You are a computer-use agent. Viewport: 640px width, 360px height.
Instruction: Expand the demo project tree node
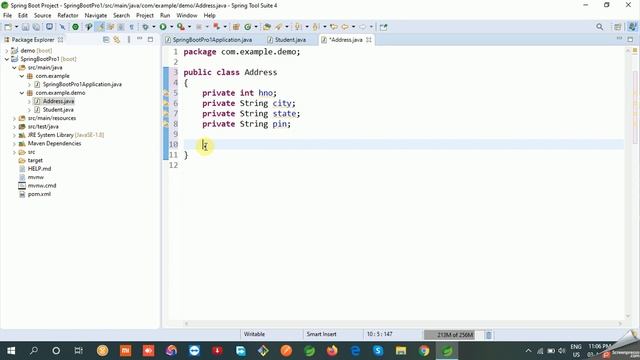pyautogui.click(x=7, y=51)
